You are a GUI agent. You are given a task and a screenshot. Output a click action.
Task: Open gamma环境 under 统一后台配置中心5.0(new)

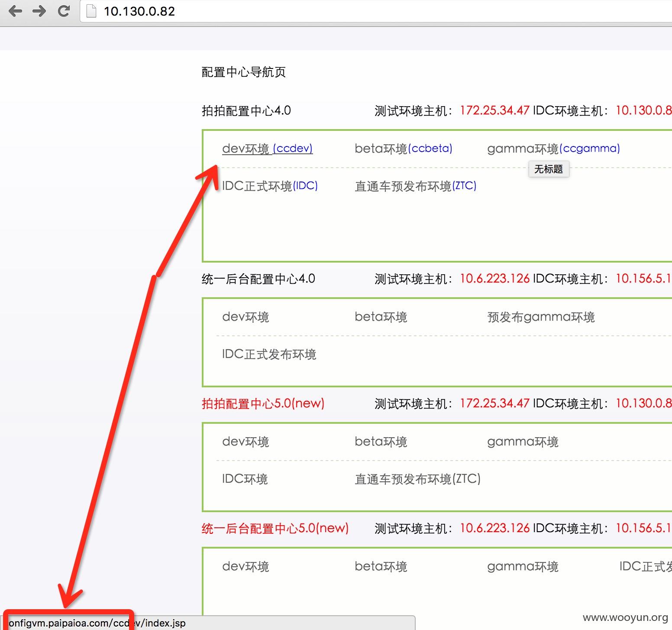(x=523, y=566)
